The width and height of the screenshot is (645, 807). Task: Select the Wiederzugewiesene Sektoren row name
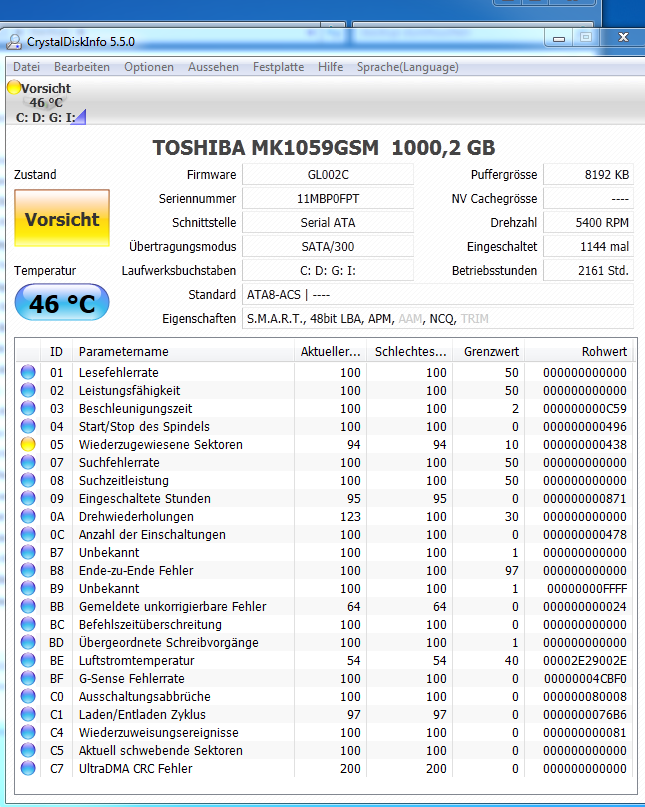[161, 444]
